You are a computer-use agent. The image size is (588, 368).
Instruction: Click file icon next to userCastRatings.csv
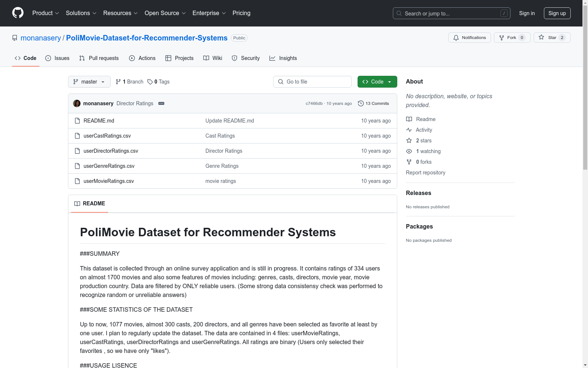(x=77, y=136)
